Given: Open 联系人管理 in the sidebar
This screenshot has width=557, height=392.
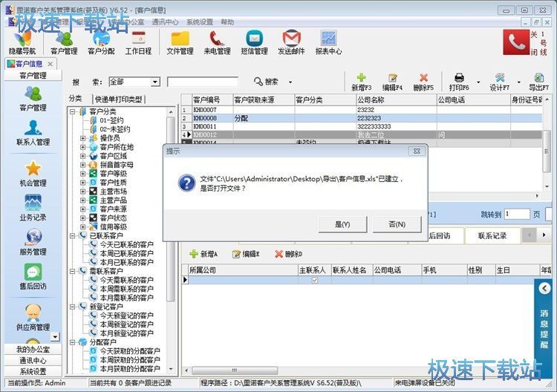Looking at the screenshot, I should click(x=33, y=133).
